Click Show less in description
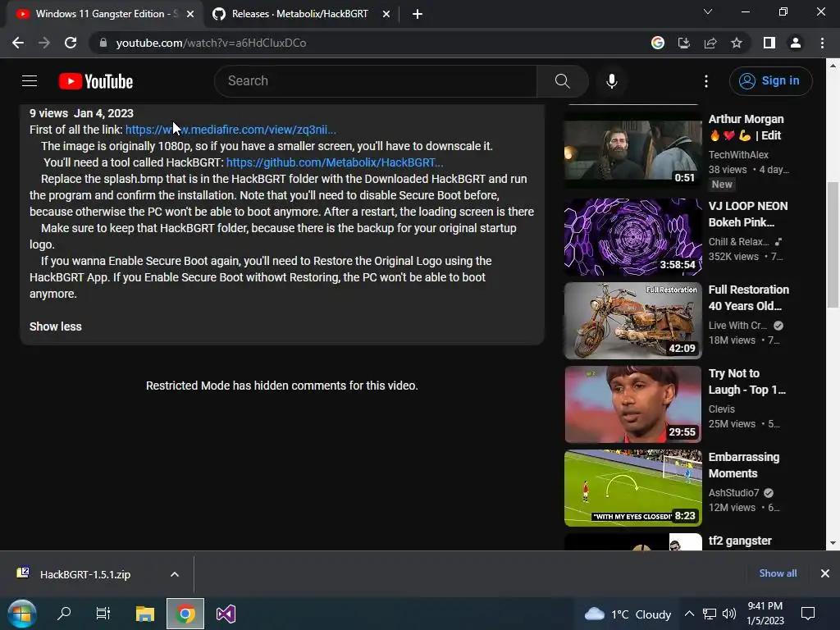Image resolution: width=840 pixels, height=630 pixels. pos(55,326)
